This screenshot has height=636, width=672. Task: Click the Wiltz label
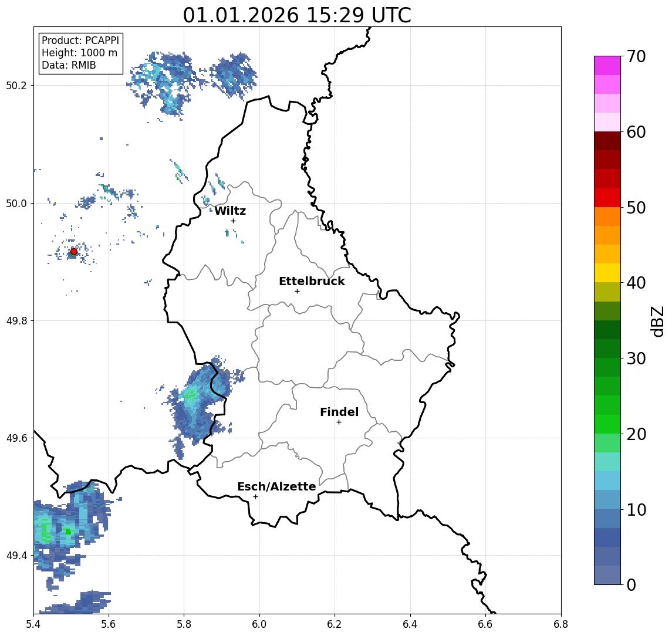[230, 211]
